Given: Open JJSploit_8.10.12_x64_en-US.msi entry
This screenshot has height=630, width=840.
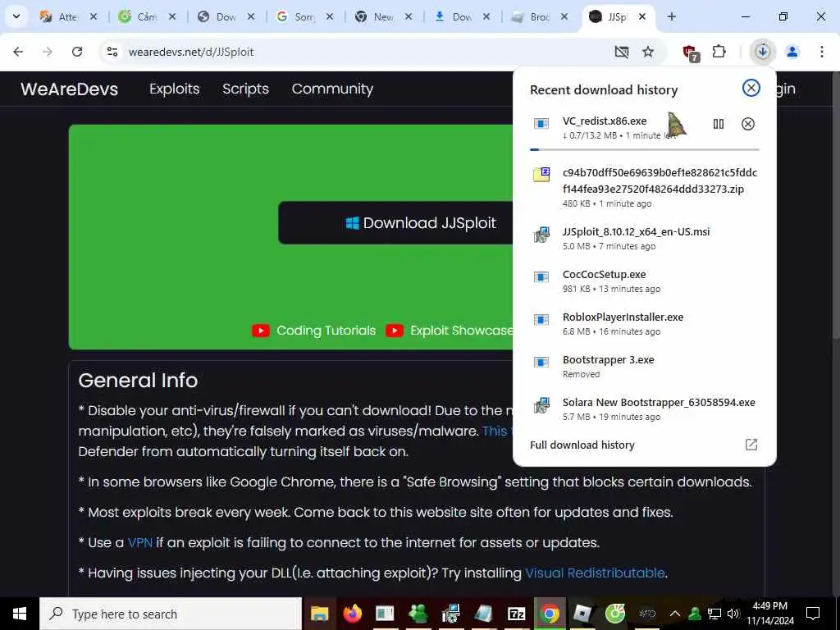Looking at the screenshot, I should 645,239.
